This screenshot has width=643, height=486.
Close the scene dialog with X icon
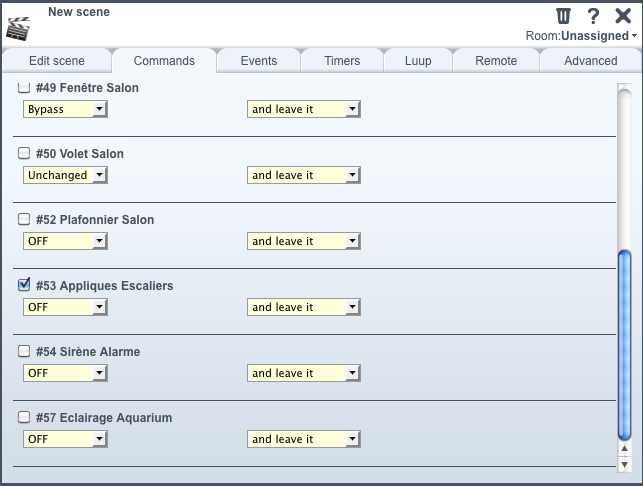pos(623,16)
